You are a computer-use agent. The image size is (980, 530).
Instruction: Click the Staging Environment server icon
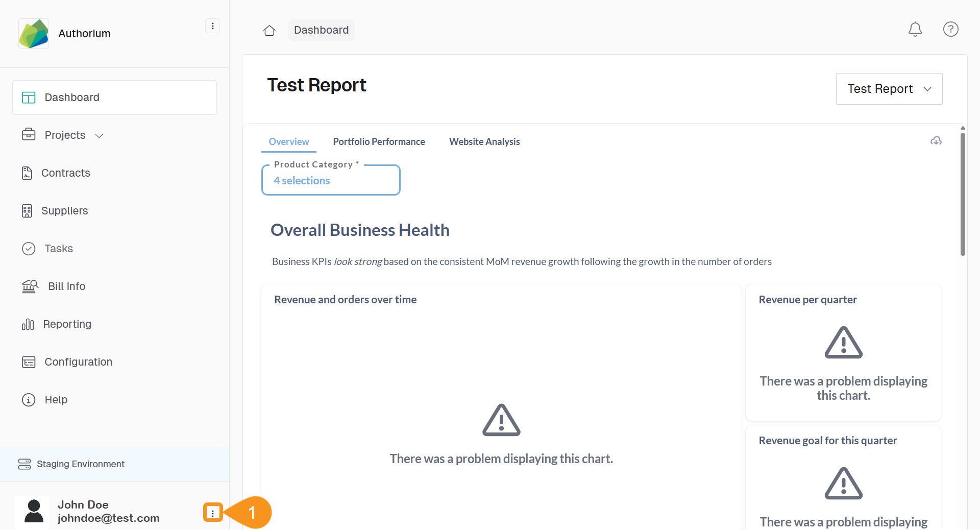tap(24, 464)
